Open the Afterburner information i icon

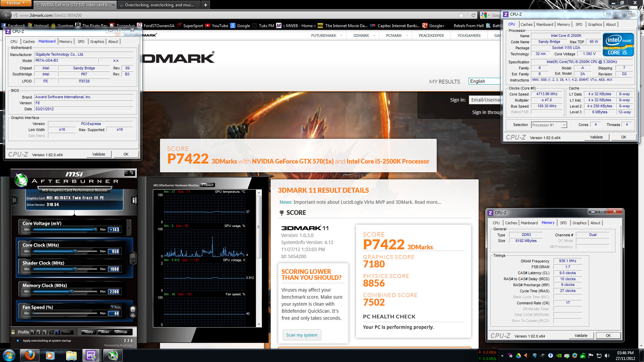(x=134, y=200)
